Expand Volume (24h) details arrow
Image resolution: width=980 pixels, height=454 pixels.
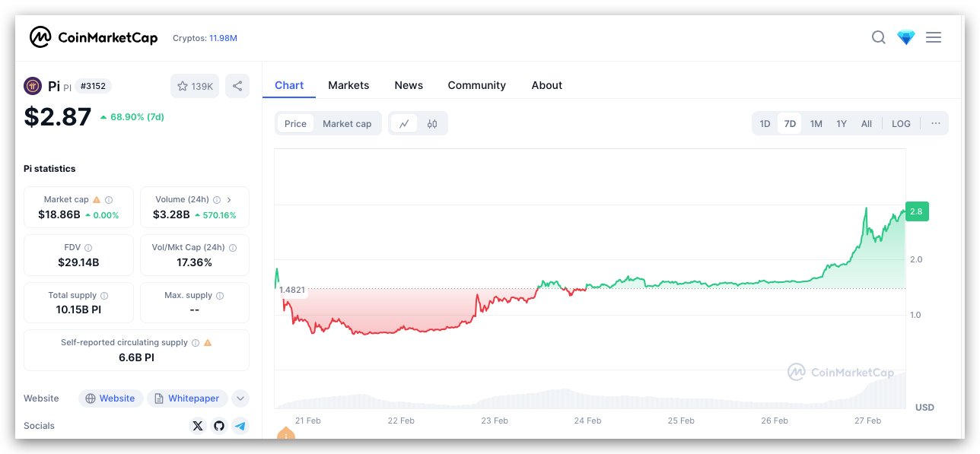229,199
